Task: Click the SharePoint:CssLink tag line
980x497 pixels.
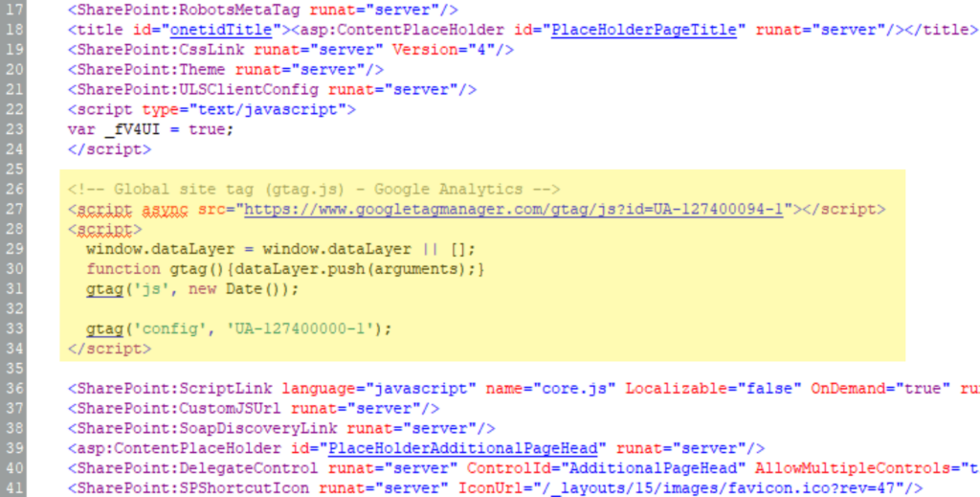Action: [291, 50]
